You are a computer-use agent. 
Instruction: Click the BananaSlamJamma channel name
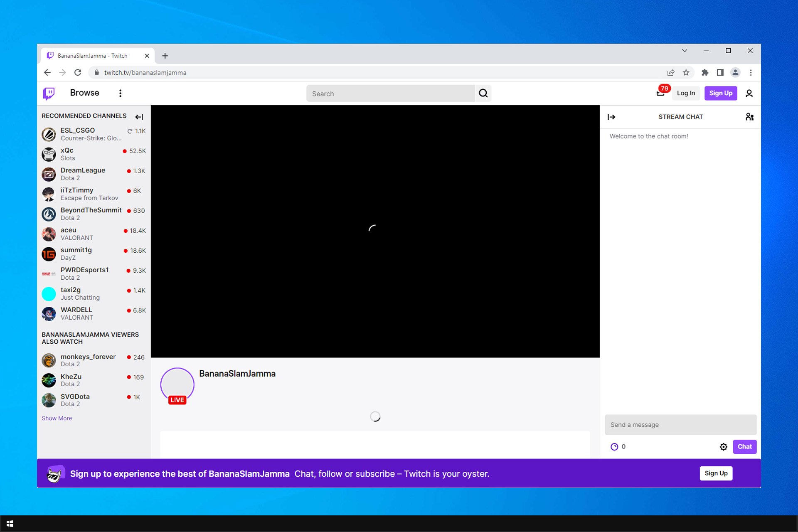point(237,374)
